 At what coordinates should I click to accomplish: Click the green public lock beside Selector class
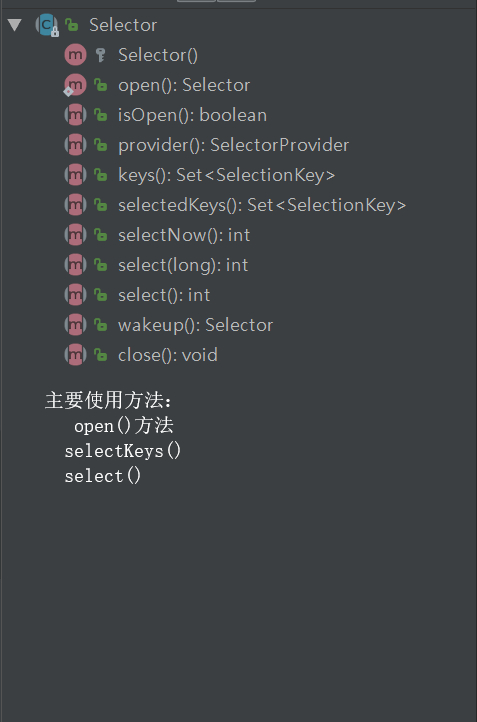(x=71, y=25)
